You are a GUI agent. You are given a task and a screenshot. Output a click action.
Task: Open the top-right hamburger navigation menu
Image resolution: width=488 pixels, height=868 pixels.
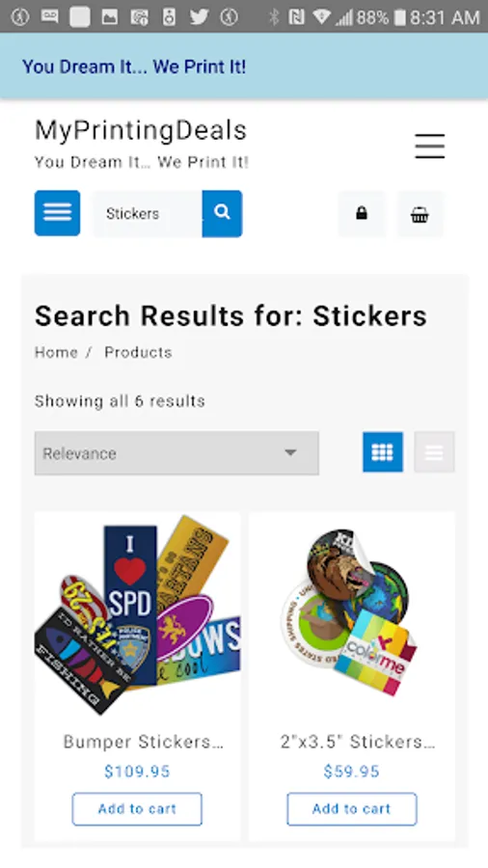(x=430, y=147)
